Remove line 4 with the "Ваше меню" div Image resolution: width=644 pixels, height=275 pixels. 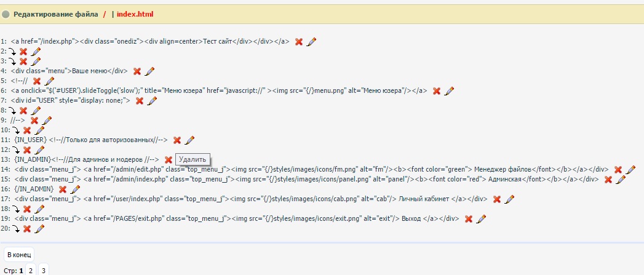coord(137,71)
